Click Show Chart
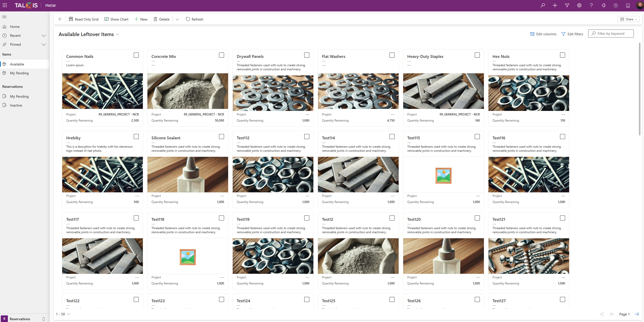Viewport: 644px width, 322px height. tap(116, 19)
